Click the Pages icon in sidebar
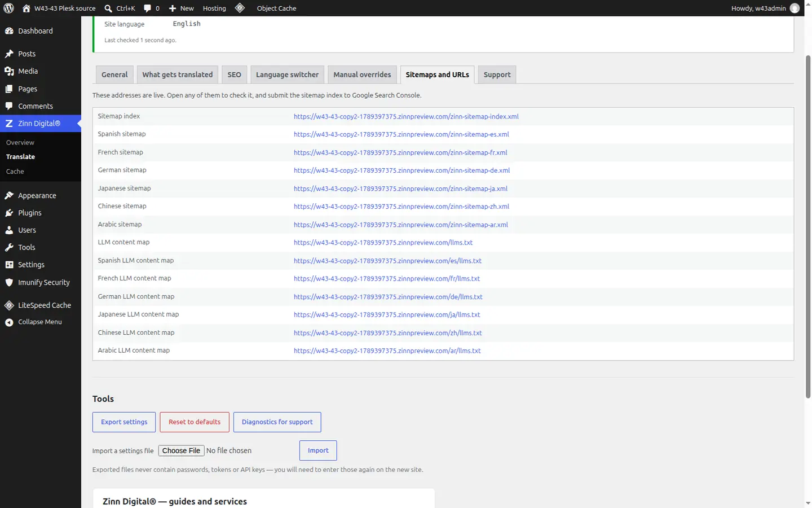The width and height of the screenshot is (812, 508). (x=9, y=89)
